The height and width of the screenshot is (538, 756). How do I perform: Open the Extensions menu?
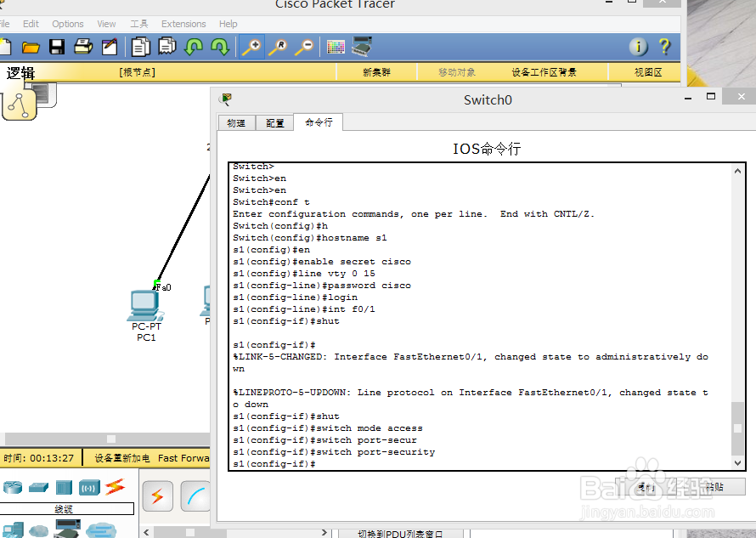pos(183,24)
